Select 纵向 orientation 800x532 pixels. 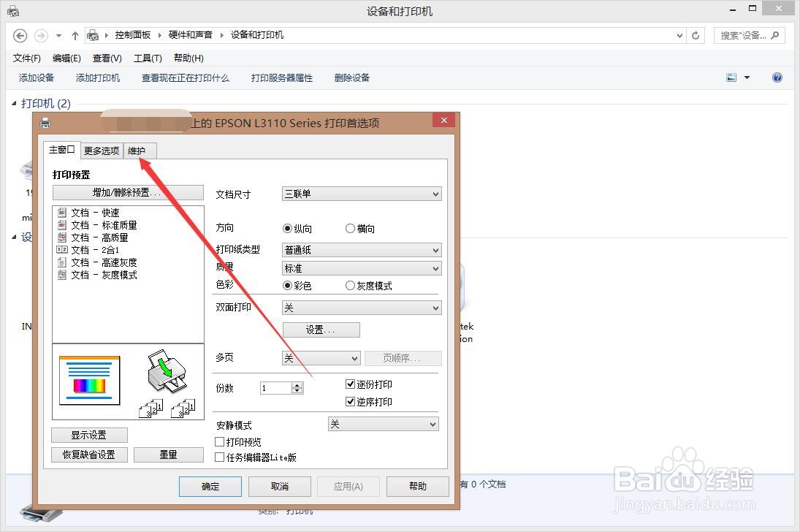click(287, 228)
